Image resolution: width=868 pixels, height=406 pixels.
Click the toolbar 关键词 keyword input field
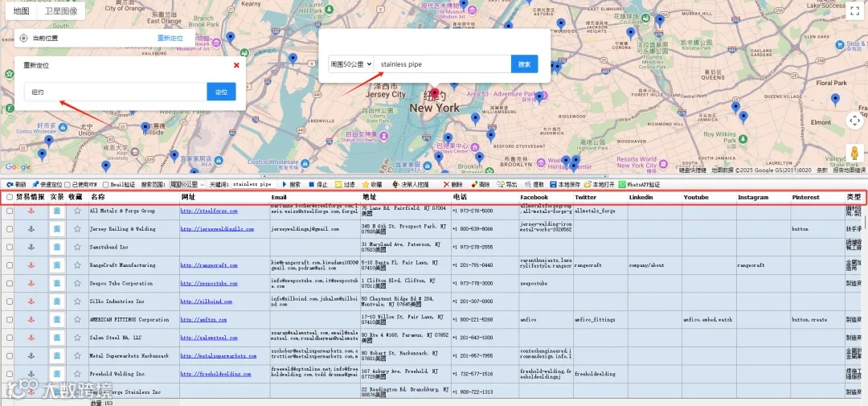pos(253,184)
